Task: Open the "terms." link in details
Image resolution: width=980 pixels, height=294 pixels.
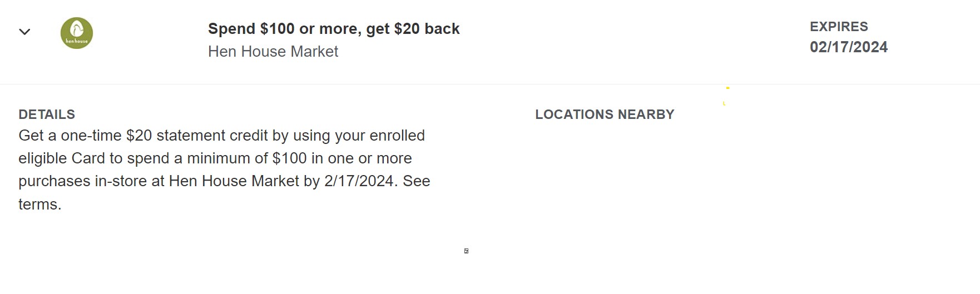Action: click(40, 205)
